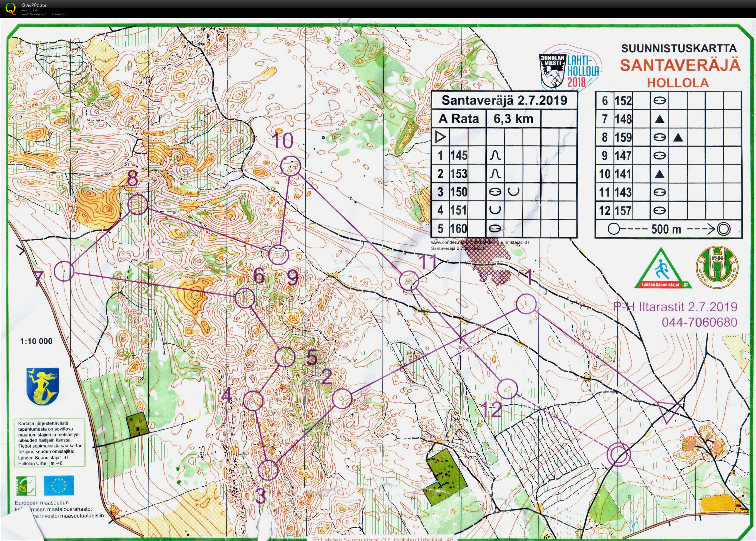
Task: Click the 'Santaveräjä 2.7.2019' table header
Action: (504, 100)
